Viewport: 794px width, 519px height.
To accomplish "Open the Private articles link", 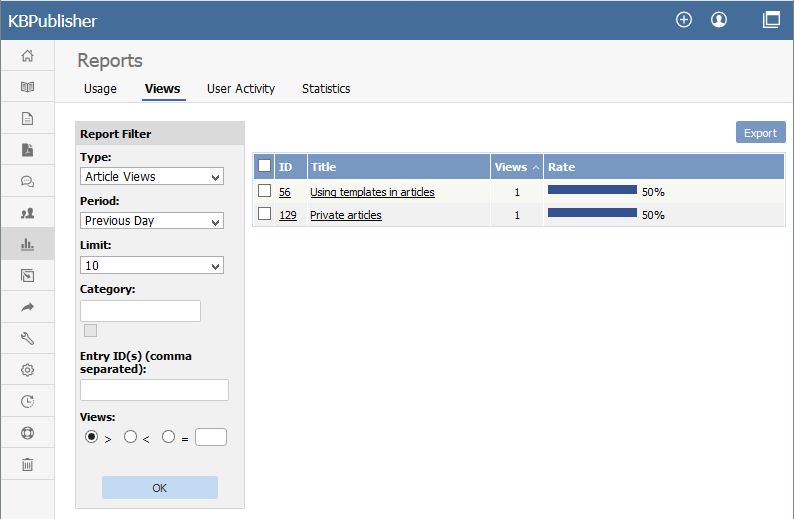I will click(x=345, y=215).
